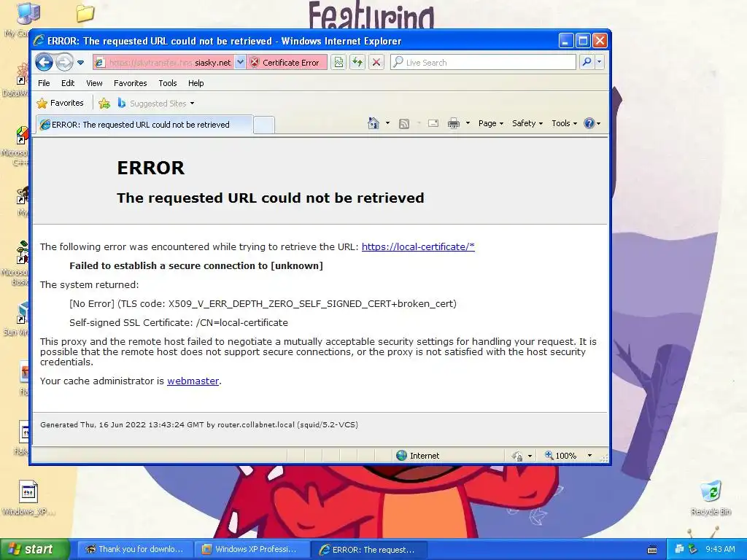Open the Tools menu in menu bar
The height and width of the screenshot is (560, 747).
168,83
